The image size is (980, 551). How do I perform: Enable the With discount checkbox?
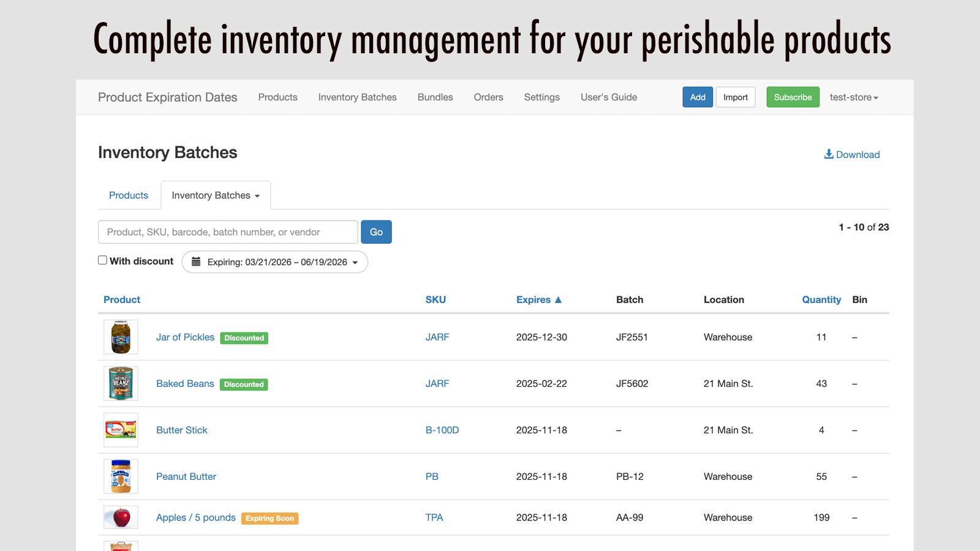click(x=102, y=260)
